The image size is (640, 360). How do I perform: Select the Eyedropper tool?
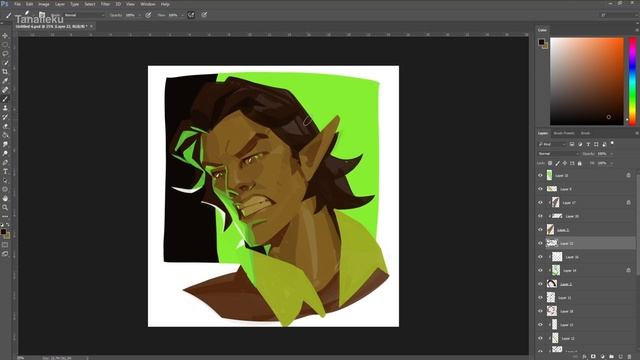click(5, 81)
